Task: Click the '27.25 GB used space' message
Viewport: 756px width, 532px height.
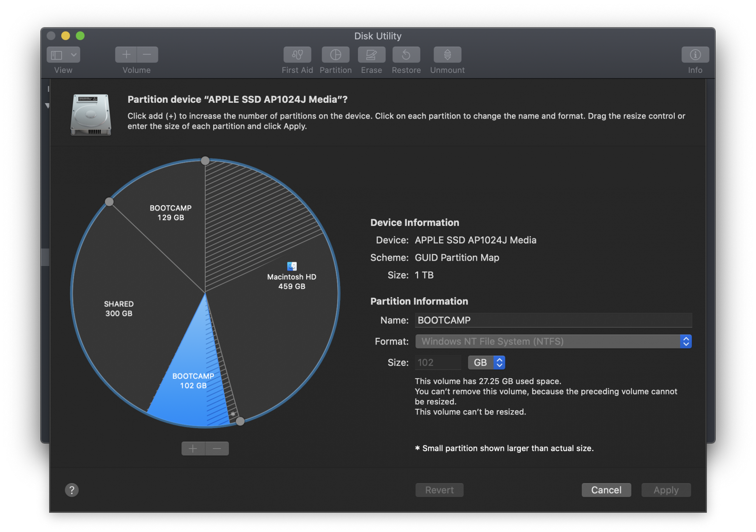Action: (488, 381)
